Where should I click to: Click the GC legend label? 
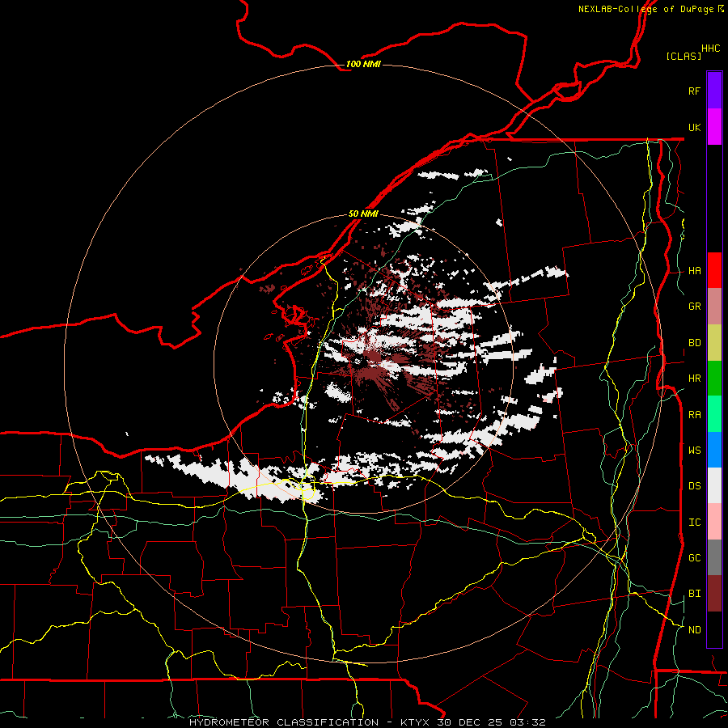[694, 558]
